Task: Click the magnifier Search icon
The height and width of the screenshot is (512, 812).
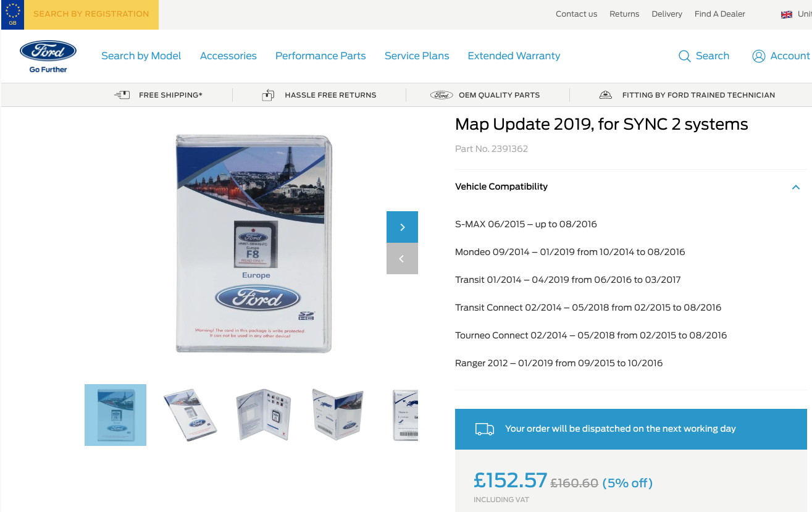Action: (x=684, y=56)
